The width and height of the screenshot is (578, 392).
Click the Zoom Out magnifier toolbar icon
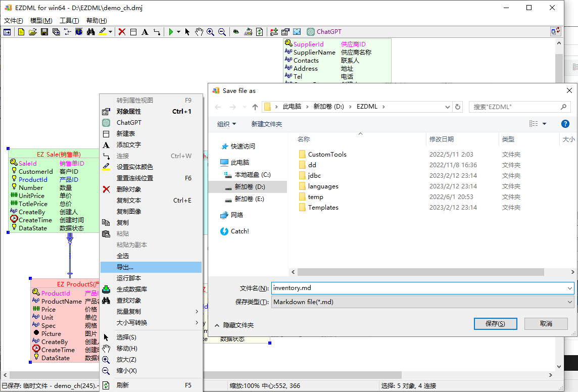point(222,32)
